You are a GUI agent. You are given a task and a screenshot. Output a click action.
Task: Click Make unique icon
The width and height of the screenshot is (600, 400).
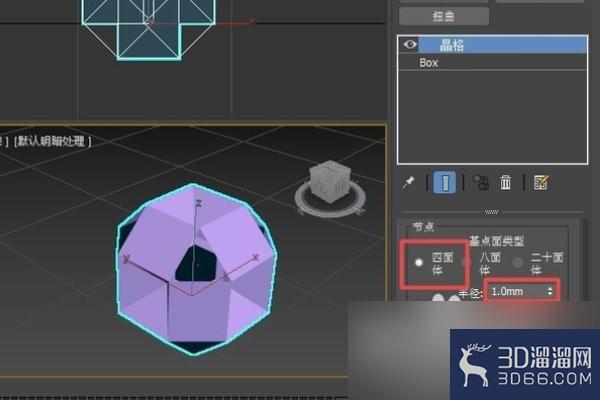tap(481, 182)
